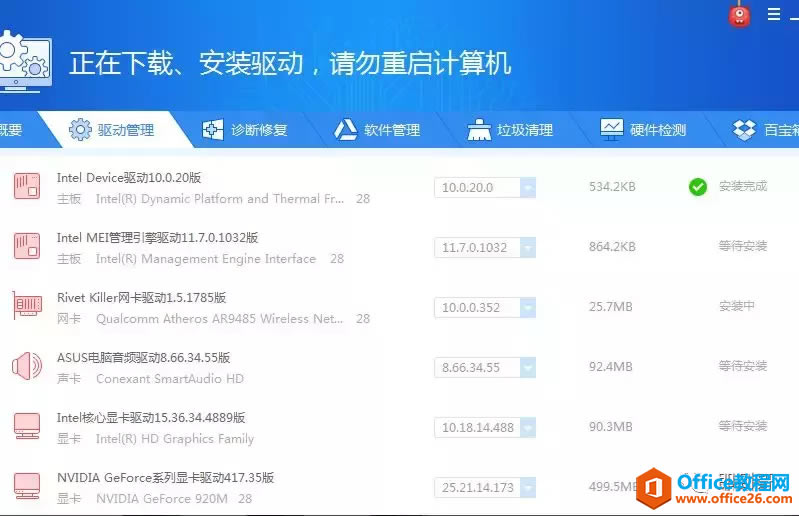Screen dimensions: 799x516
Task: Expand version dropdown 10.0.20.0
Action: [x=528, y=187]
